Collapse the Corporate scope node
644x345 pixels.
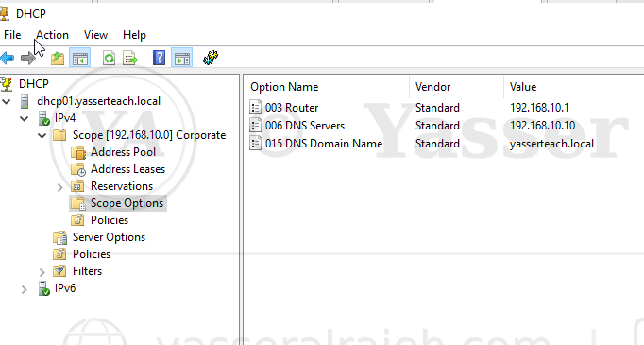click(x=42, y=136)
